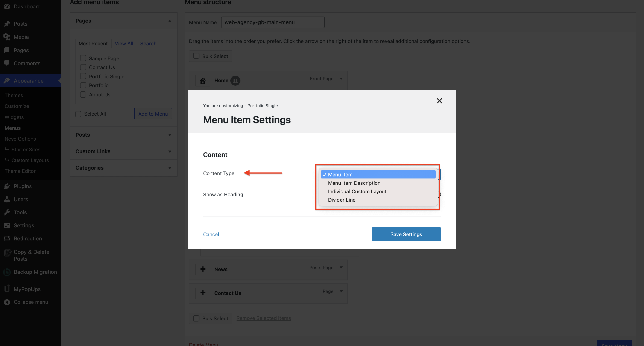This screenshot has height=346, width=644.
Task: Open the Media library in sidebar
Action: [21, 37]
